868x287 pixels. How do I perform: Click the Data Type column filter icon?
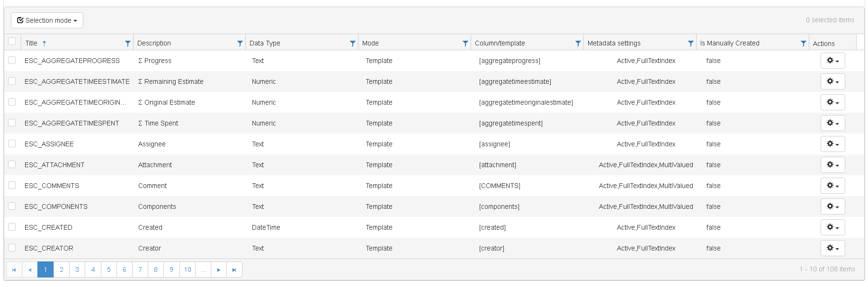(353, 44)
